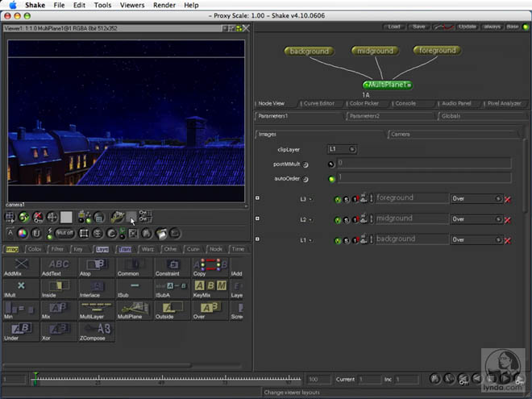Add an Under node

21,331
